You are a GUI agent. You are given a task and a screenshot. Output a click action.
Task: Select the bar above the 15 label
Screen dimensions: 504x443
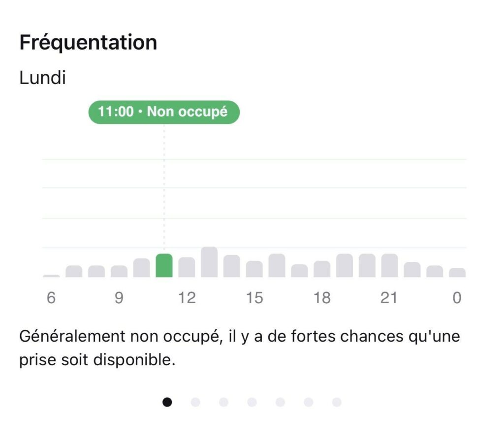pyautogui.click(x=254, y=269)
